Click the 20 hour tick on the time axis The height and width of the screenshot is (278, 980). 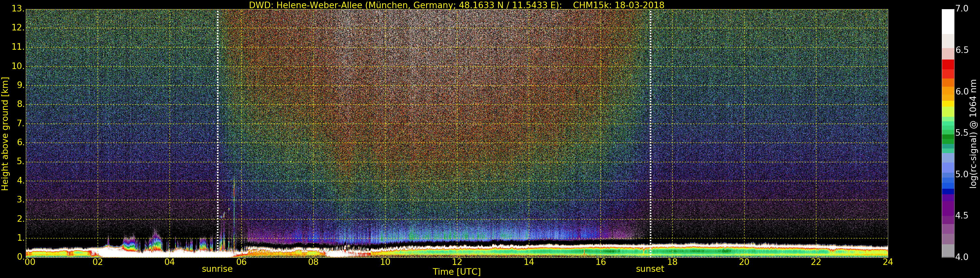pyautogui.click(x=744, y=262)
